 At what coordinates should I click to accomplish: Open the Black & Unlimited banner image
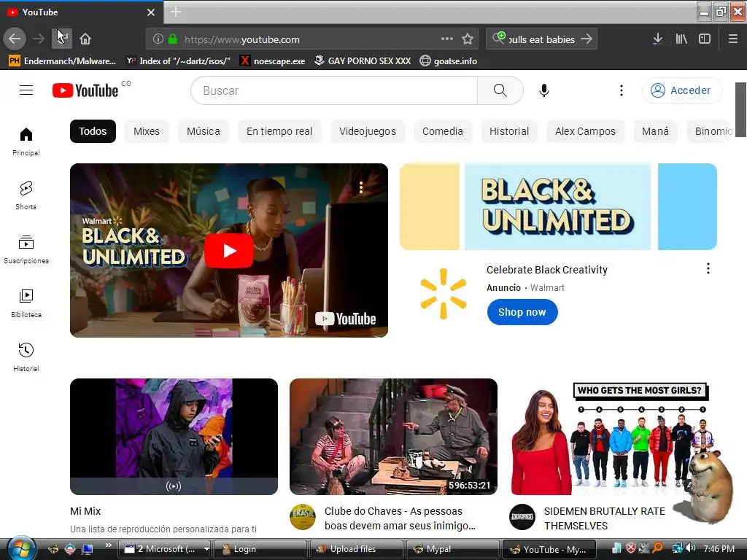[x=558, y=206]
